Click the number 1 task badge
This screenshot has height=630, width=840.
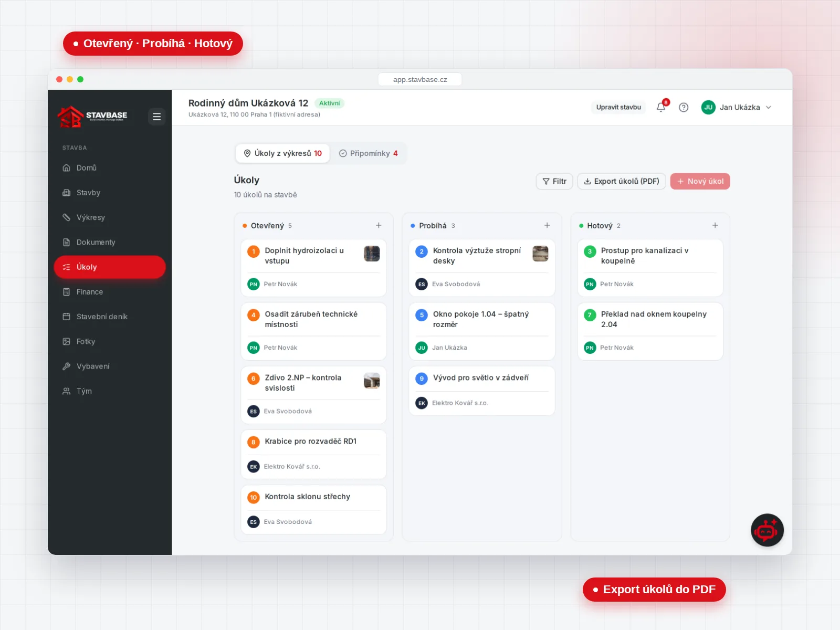coord(254,251)
